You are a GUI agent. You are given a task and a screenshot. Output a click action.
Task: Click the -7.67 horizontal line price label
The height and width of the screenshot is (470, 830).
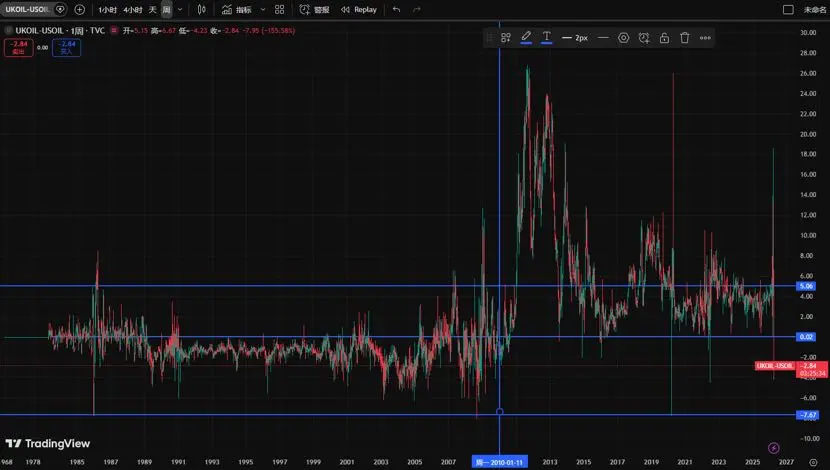point(807,415)
